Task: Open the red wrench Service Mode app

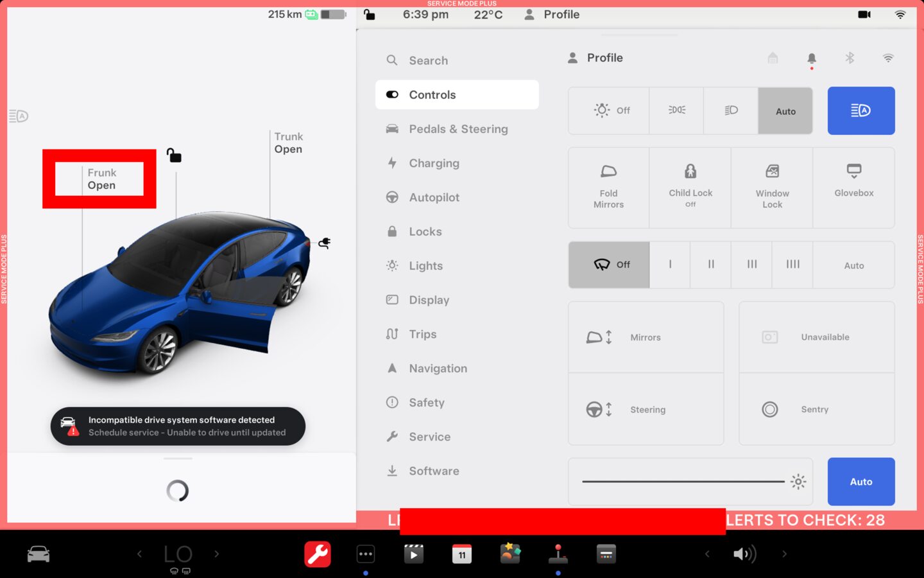Action: (x=317, y=554)
